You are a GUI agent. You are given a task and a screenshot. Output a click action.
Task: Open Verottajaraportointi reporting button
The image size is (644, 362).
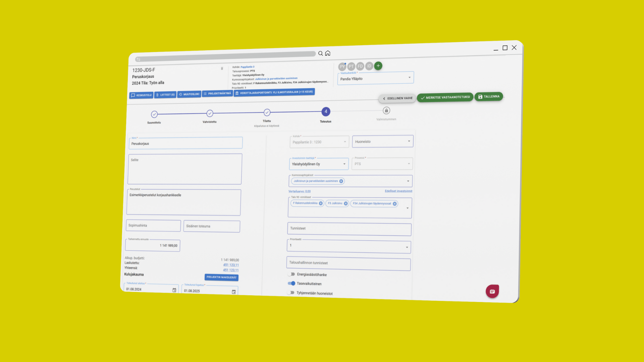point(274,92)
